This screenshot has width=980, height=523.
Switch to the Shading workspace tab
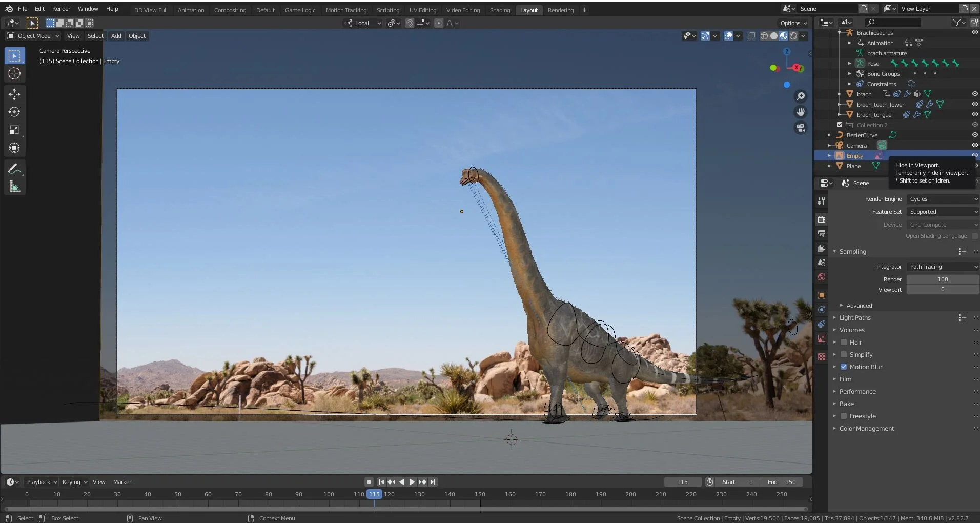499,10
